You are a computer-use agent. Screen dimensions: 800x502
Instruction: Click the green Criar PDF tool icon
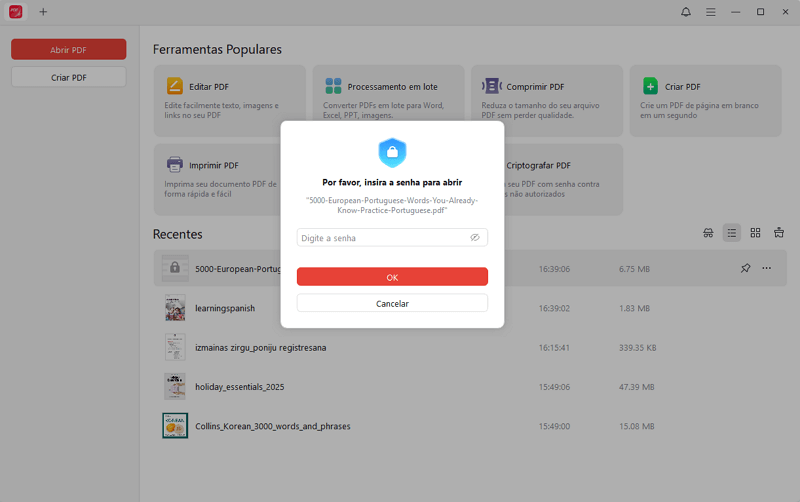[x=651, y=86]
